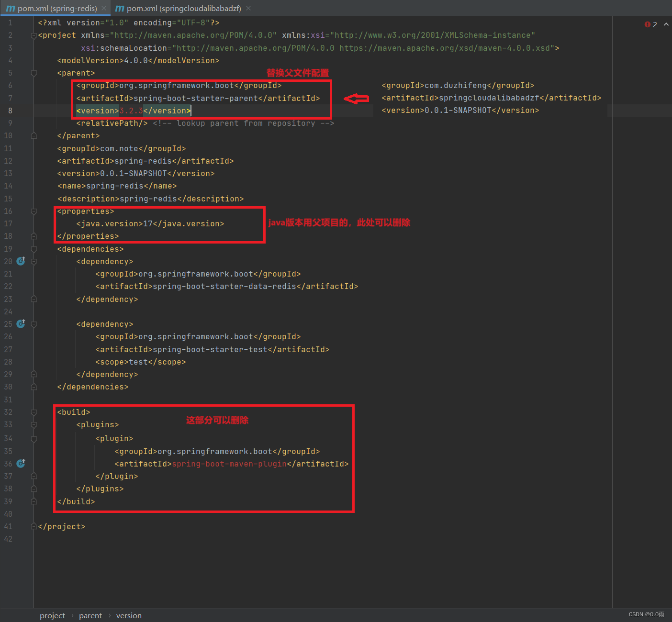Collapse the parent block in the editor gutter
This screenshot has width=672, height=622.
coord(34,73)
